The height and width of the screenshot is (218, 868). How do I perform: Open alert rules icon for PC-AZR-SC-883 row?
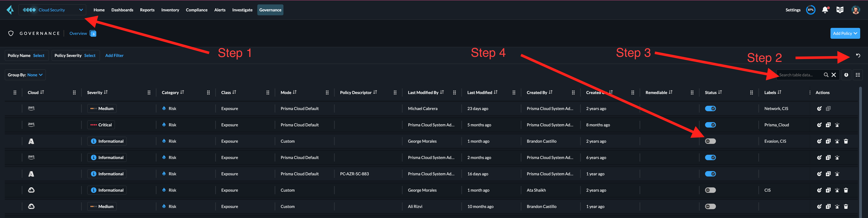837,174
